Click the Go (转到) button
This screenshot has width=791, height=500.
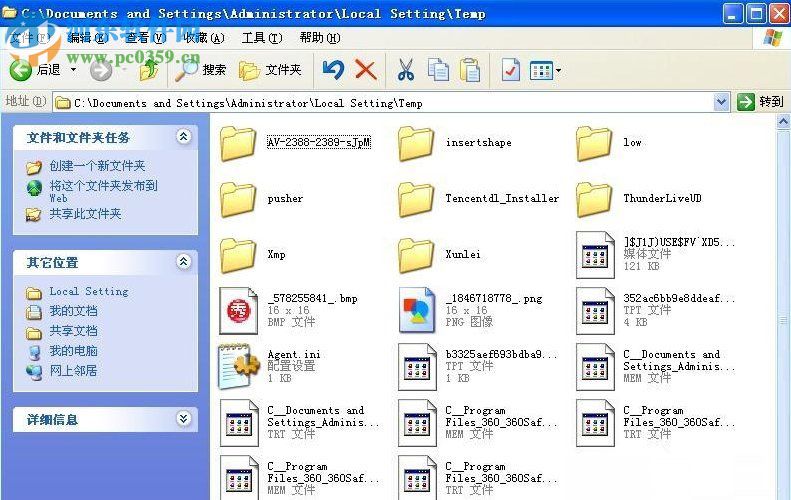760,102
